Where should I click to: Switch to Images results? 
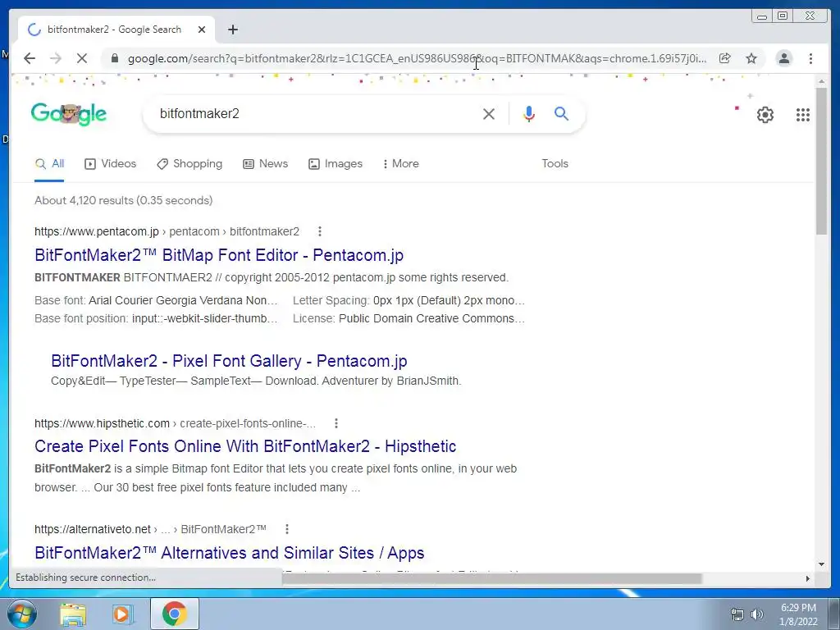(336, 164)
